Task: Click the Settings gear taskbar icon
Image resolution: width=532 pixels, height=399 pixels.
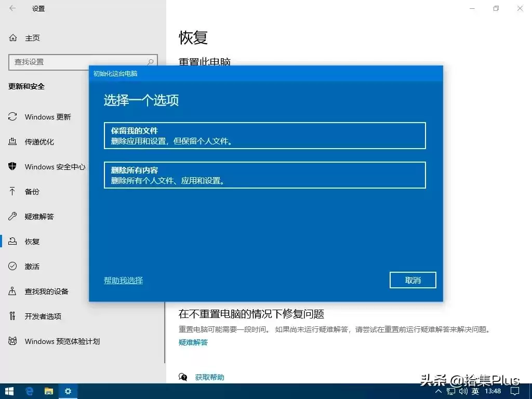Action: [x=68, y=392]
